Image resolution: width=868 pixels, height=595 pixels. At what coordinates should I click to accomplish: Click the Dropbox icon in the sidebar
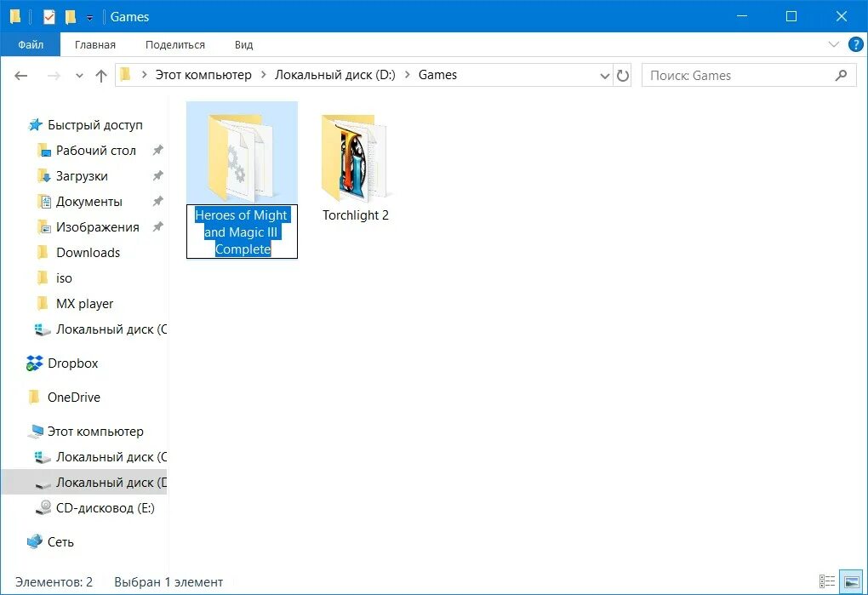point(34,363)
